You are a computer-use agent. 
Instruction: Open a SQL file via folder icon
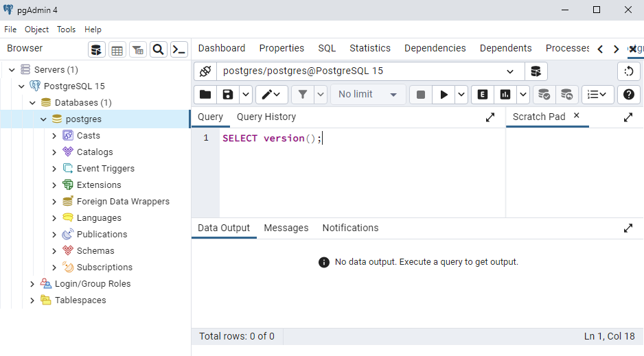point(205,95)
